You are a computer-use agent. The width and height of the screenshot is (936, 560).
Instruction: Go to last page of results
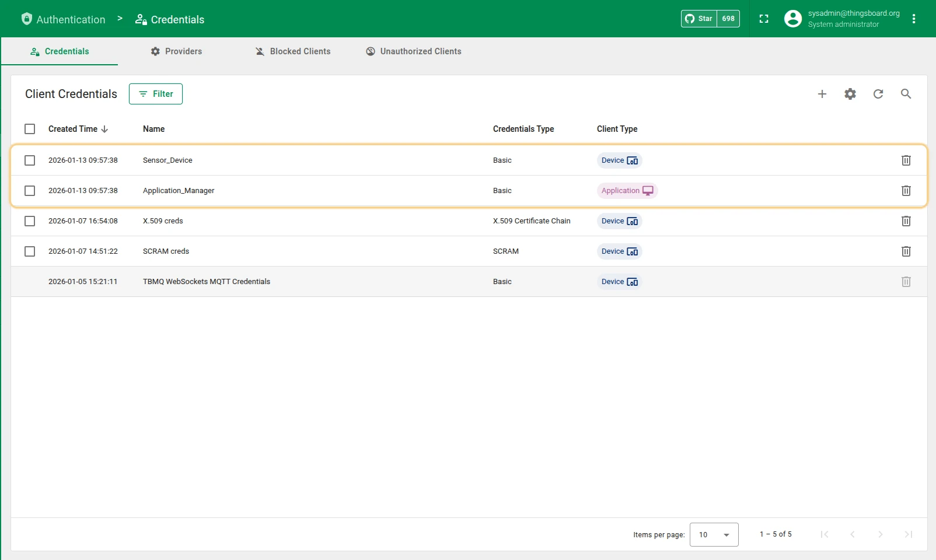coord(909,534)
